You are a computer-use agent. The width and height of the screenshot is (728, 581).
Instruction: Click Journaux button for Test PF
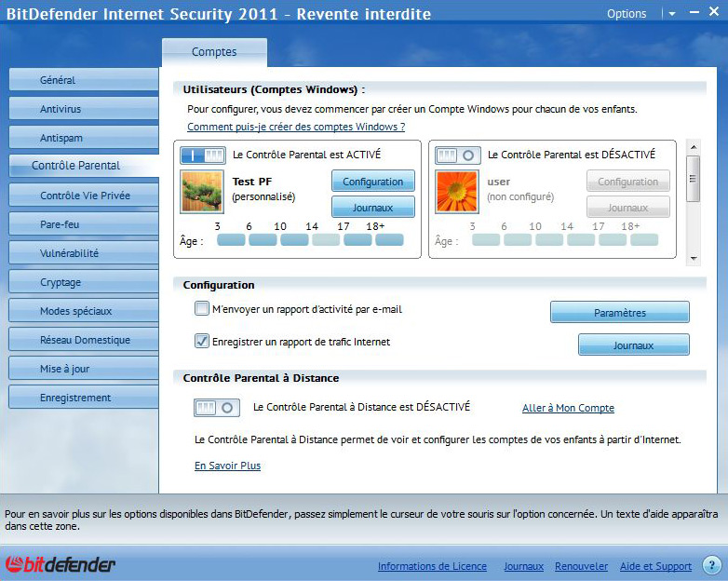pyautogui.click(x=372, y=207)
